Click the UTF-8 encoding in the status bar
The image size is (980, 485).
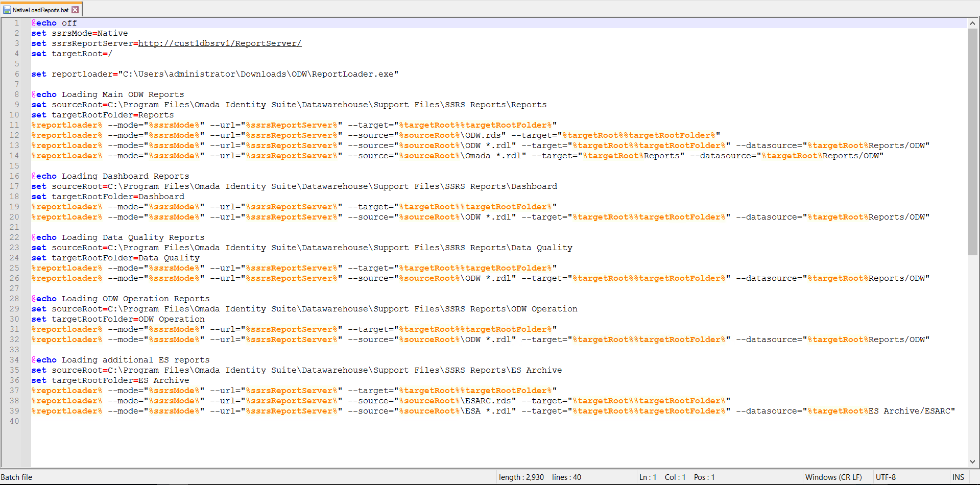pyautogui.click(x=886, y=477)
